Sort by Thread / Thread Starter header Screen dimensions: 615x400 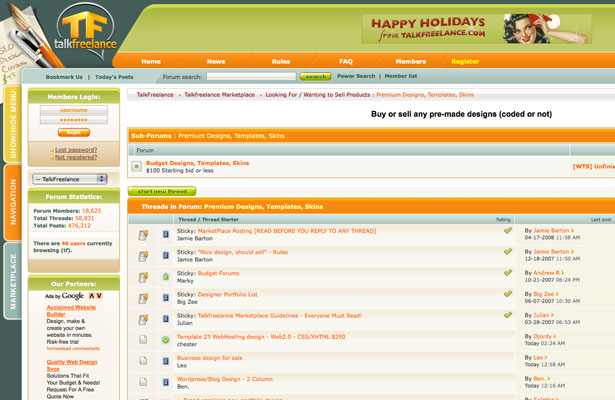click(x=208, y=220)
